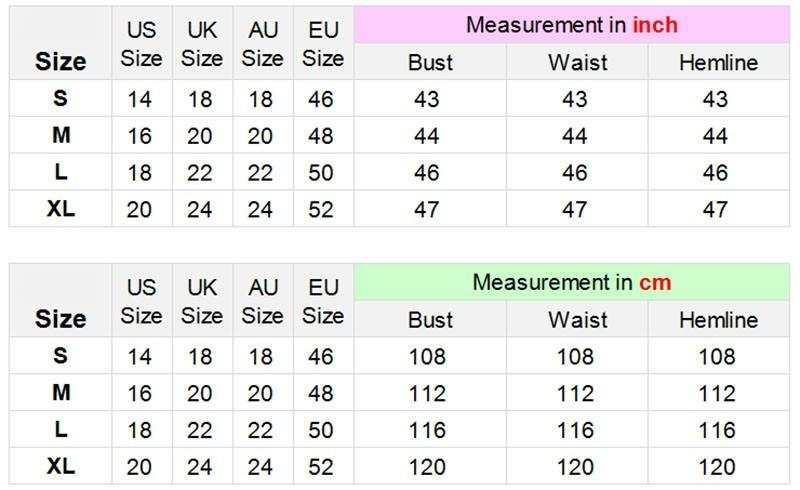The image size is (800, 490).
Task: Select the S row label in cm table
Action: (61, 356)
